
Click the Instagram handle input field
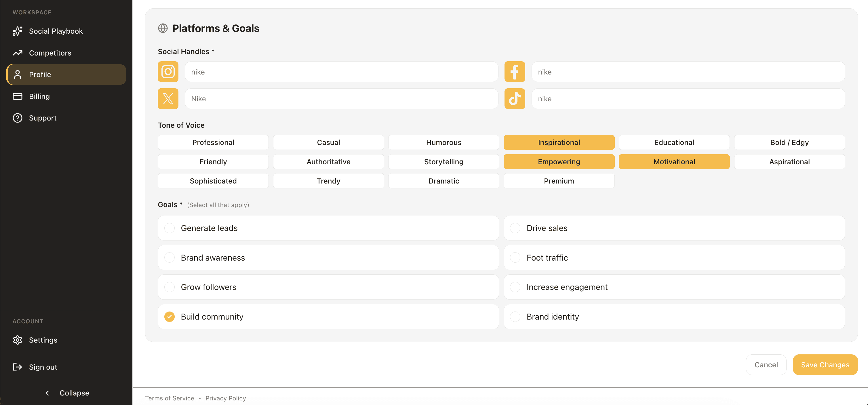341,71
